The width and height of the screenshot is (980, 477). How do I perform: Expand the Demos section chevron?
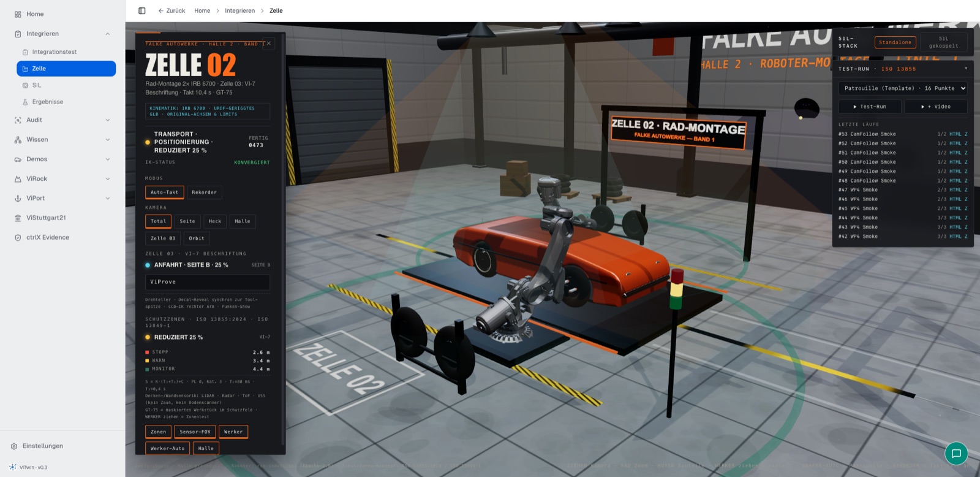coord(108,159)
